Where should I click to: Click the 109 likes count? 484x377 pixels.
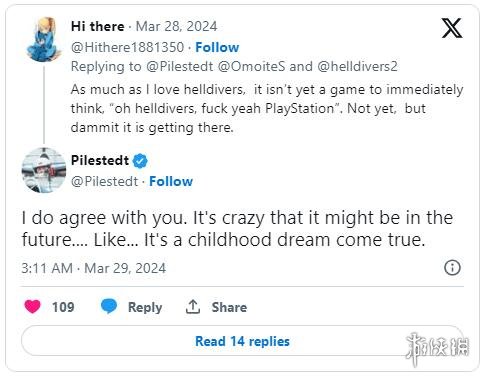pos(63,307)
